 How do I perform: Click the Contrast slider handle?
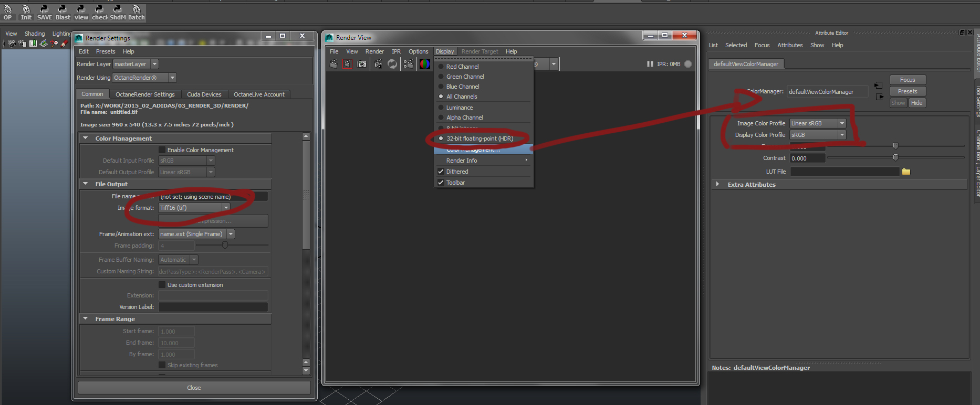tap(895, 157)
